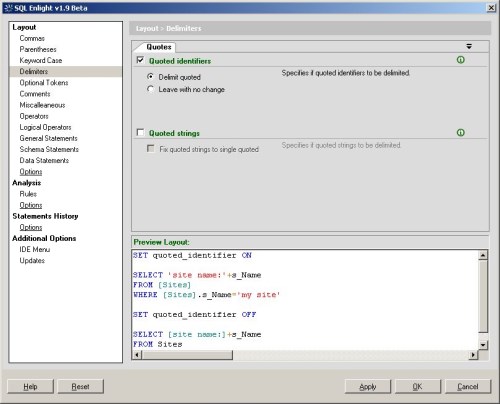Open IDE Menu settings
The width and height of the screenshot is (500, 404).
coord(35,249)
